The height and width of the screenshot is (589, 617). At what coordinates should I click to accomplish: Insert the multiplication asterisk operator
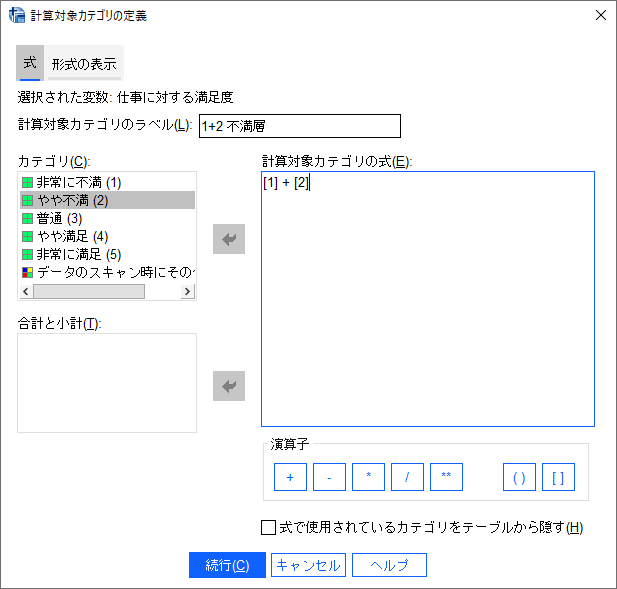(368, 478)
